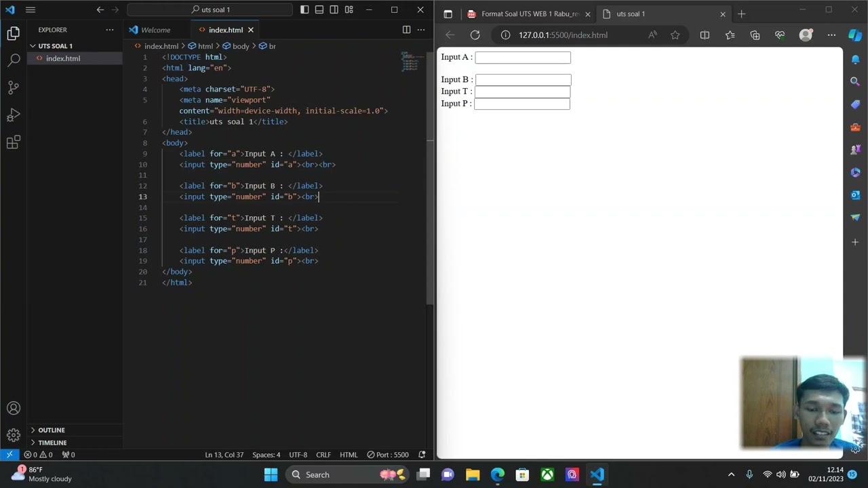
Task: Open the Explorer view in VS Code
Action: (14, 33)
